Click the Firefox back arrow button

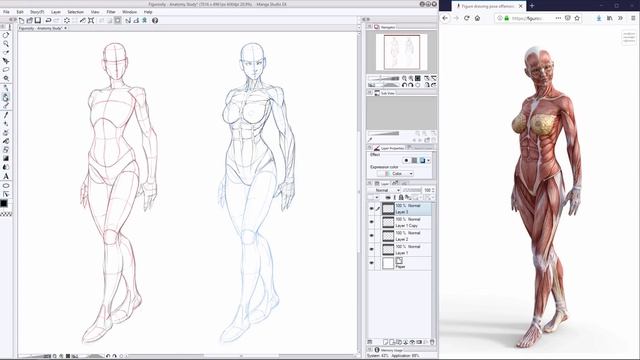point(445,18)
